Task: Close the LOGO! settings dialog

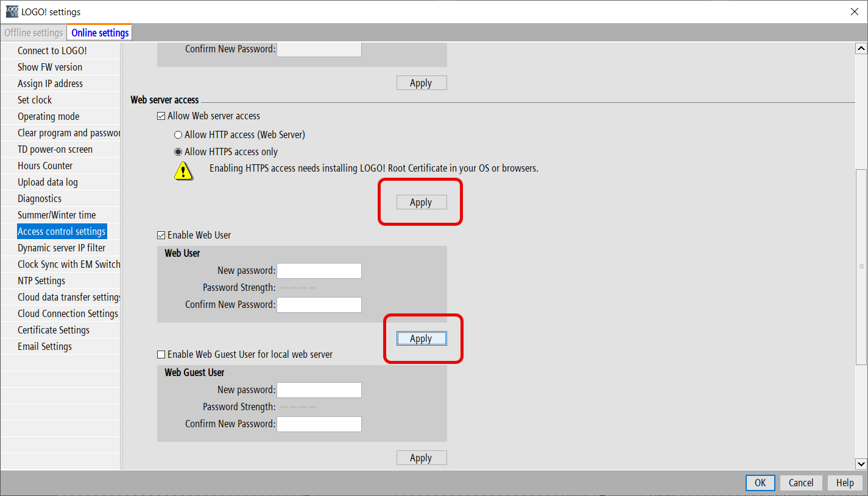Action: pyautogui.click(x=854, y=12)
